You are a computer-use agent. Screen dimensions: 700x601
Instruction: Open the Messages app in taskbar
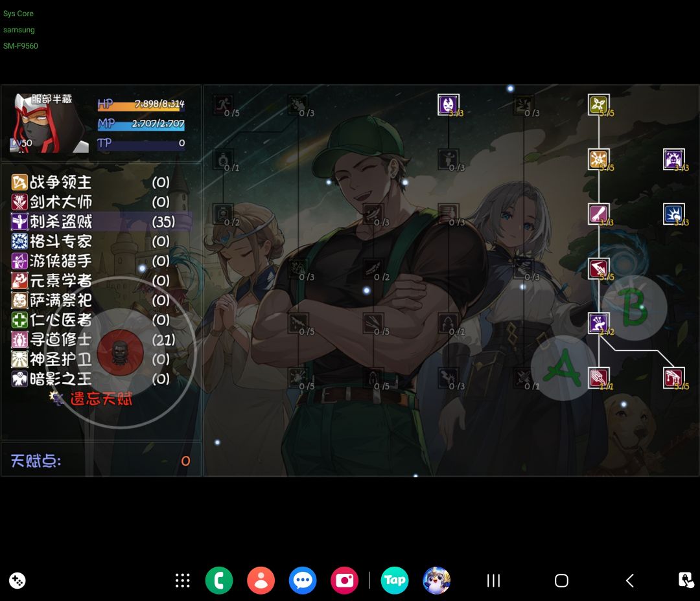[x=303, y=580]
